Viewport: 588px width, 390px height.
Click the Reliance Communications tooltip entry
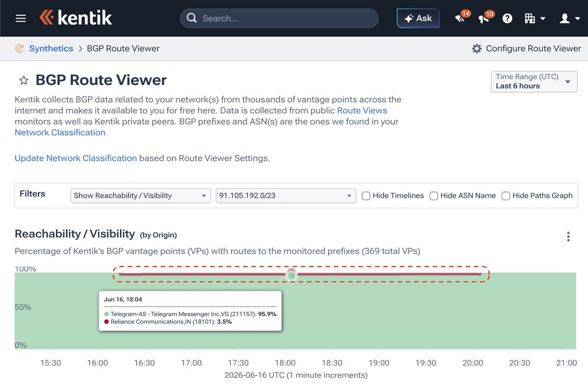pyautogui.click(x=168, y=322)
